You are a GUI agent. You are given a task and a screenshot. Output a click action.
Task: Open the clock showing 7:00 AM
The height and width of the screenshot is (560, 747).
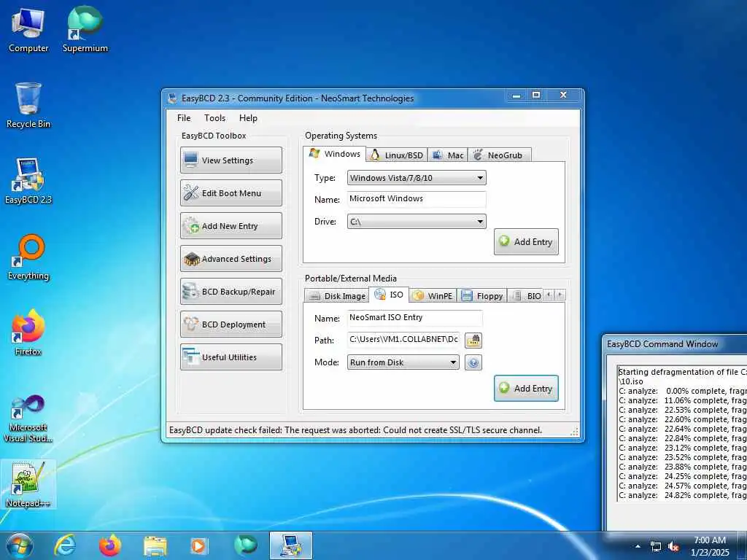(710, 545)
